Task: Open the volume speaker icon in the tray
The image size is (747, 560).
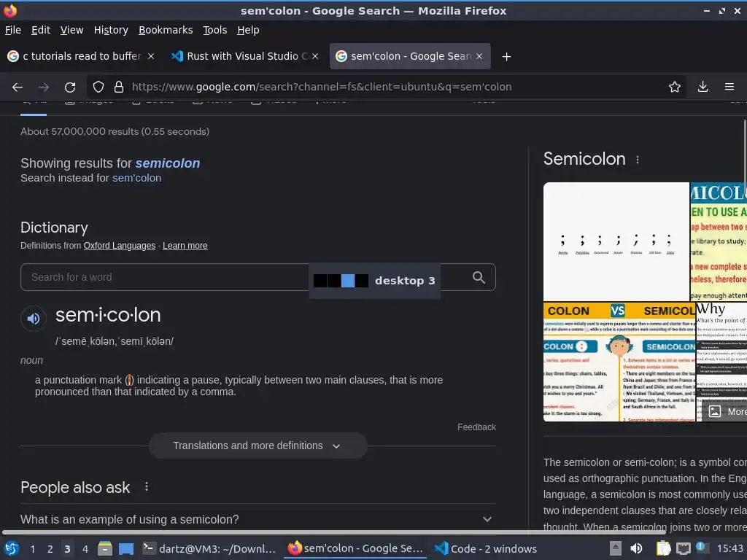Action: 636,548
